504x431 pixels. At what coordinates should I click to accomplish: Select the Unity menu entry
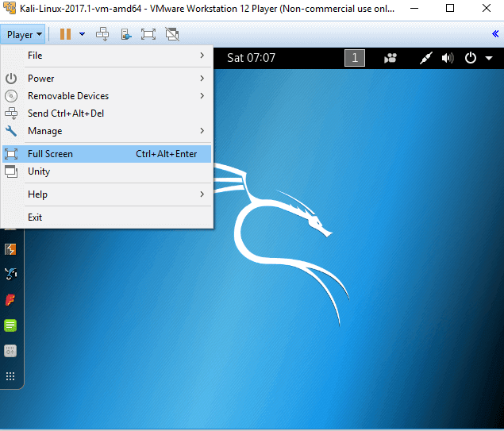tap(106, 171)
